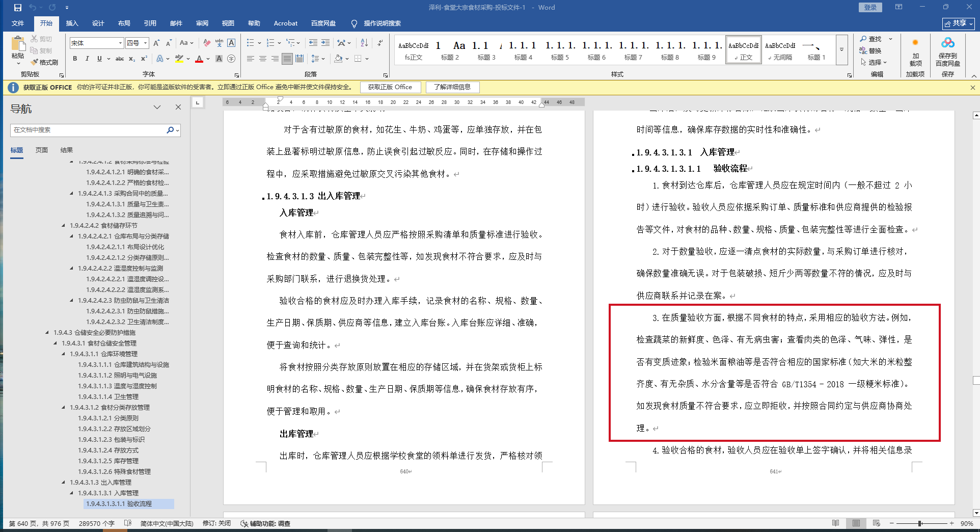
Task: Click the Save icon in title bar
Action: pos(18,8)
